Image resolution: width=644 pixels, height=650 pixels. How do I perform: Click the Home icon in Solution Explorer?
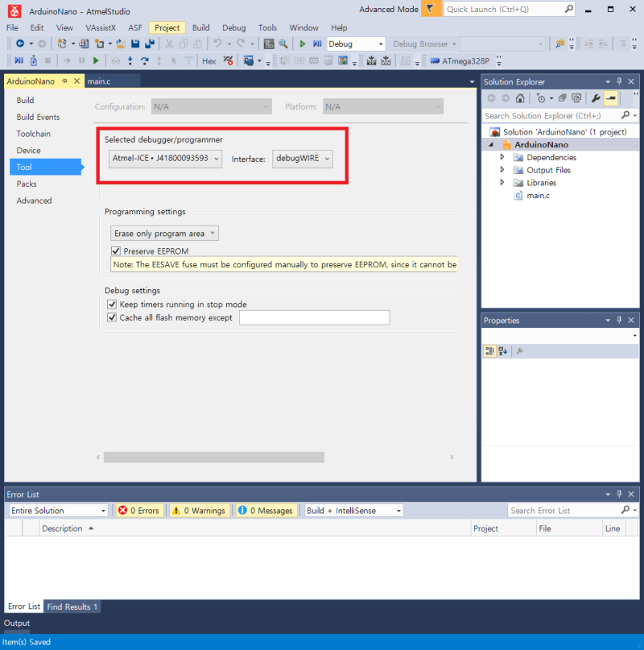coord(520,98)
